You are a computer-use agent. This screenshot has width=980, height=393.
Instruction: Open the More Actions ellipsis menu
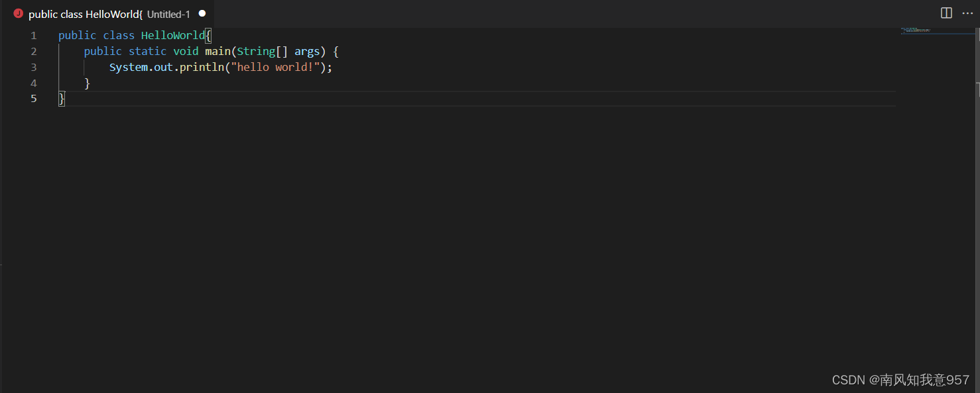(x=967, y=13)
